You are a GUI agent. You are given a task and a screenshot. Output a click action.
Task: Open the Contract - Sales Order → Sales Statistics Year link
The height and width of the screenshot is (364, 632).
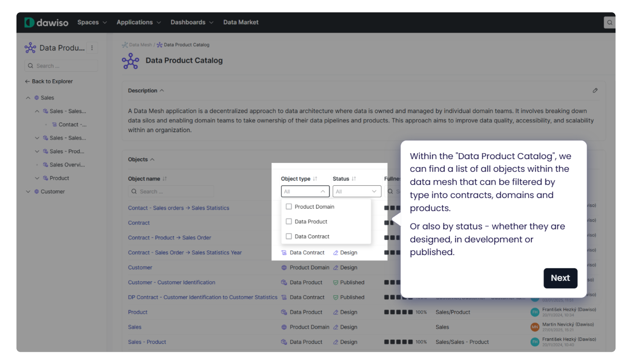click(184, 253)
